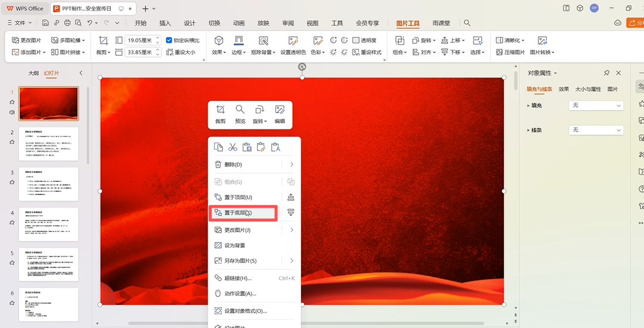Click the Undo arrow icon
Viewport: 644px width, 328px height.
(x=89, y=23)
